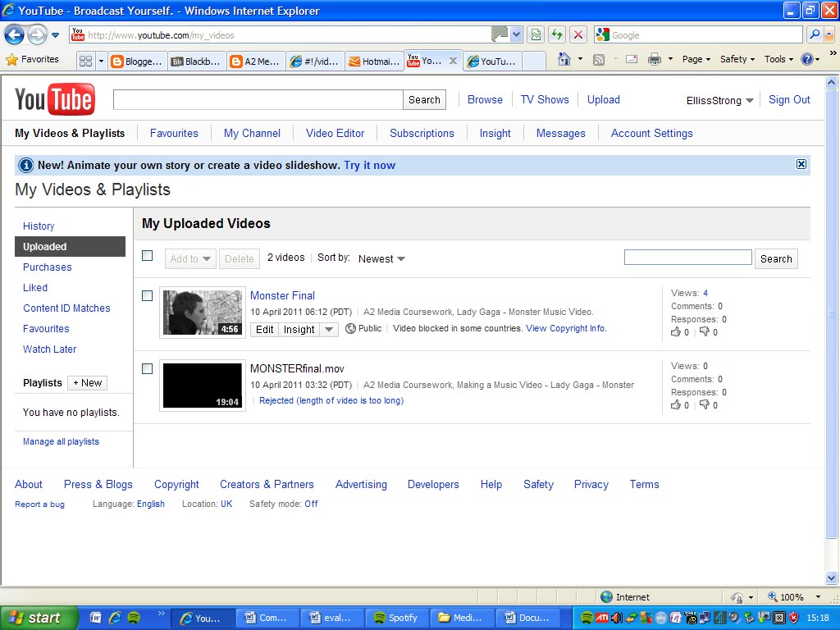
Task: Click the Compatibility View icon in address bar
Action: click(x=536, y=35)
